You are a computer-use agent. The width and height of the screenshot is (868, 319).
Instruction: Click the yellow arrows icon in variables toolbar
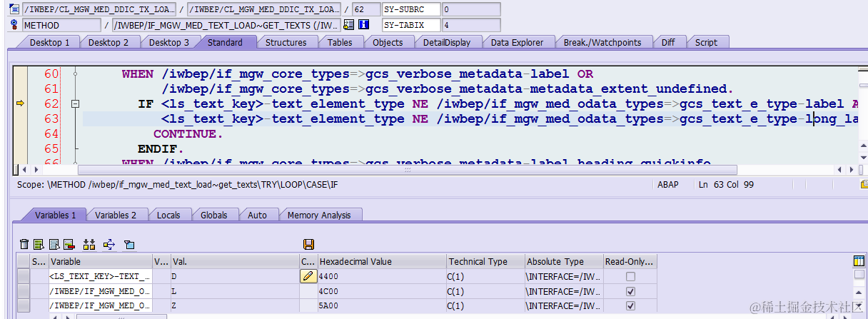tap(109, 245)
